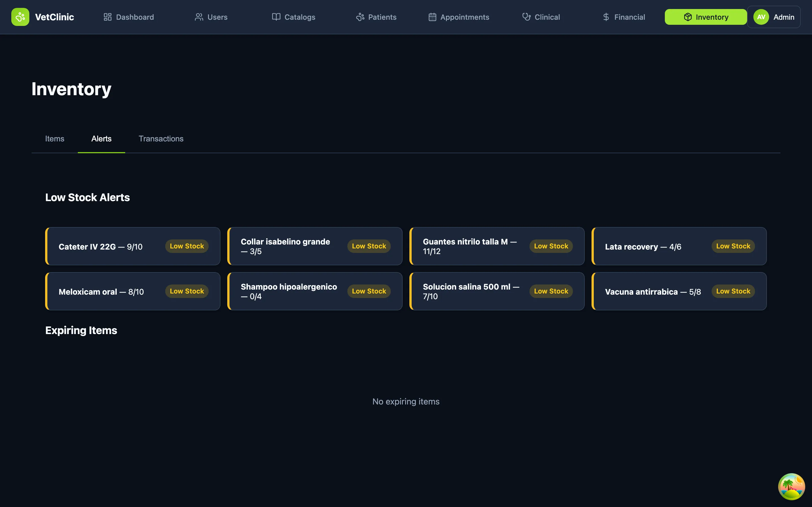Screen dimensions: 812x507
Task: Click the Inventory box icon
Action: point(687,17)
